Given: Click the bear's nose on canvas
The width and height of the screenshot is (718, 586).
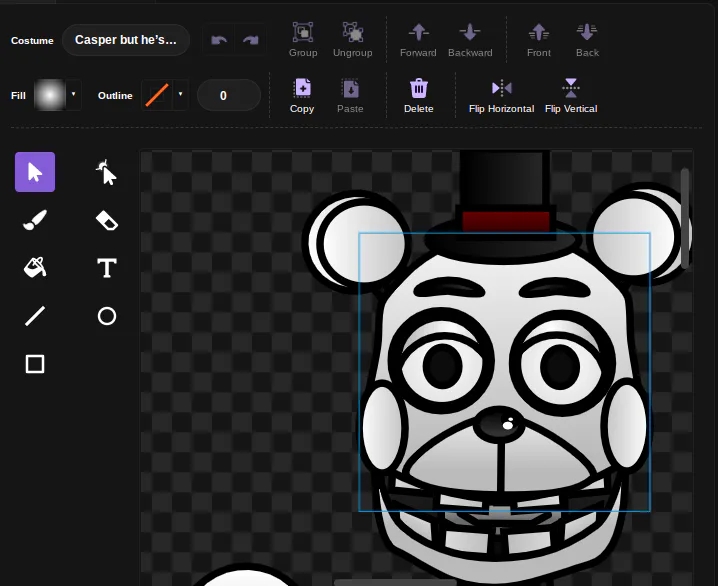Looking at the screenshot, I should click(499, 424).
